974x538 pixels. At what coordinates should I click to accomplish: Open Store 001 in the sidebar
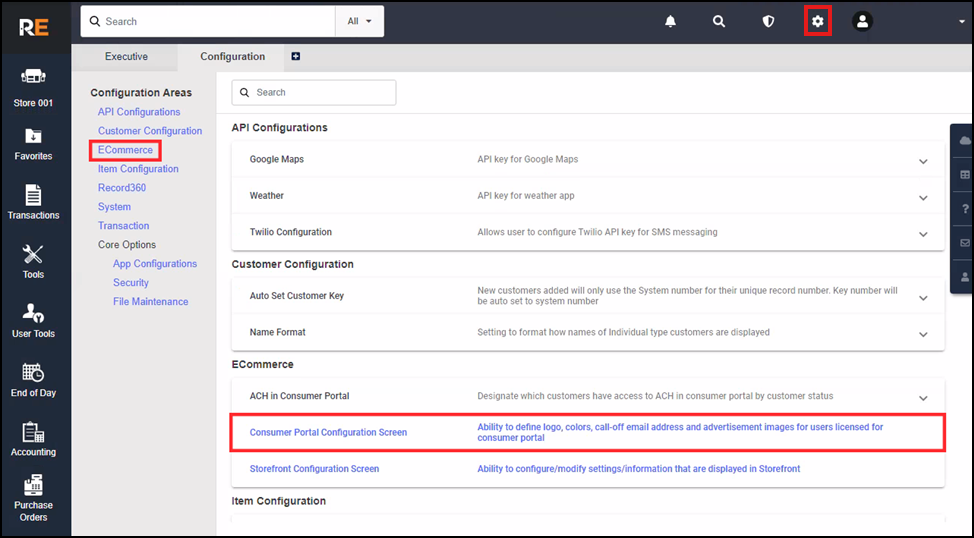click(33, 88)
